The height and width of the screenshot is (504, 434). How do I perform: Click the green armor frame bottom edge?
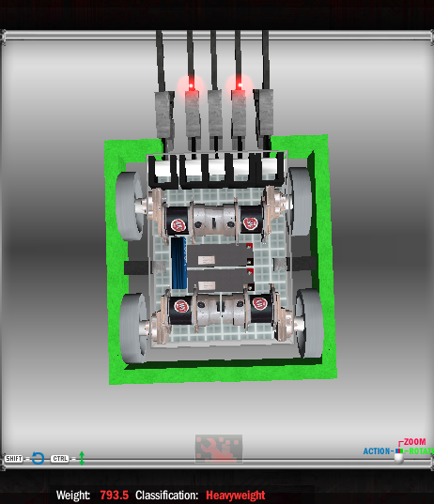(x=223, y=373)
